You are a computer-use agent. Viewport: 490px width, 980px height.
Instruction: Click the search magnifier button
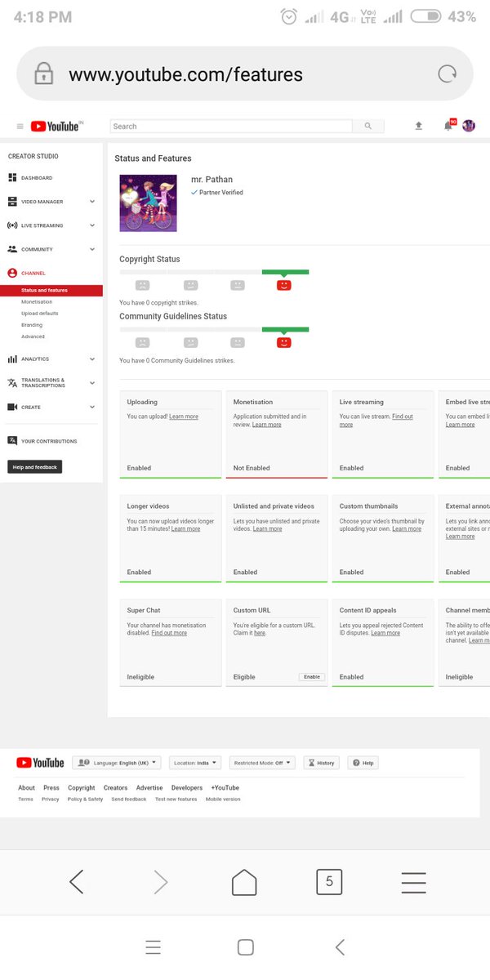[368, 127]
